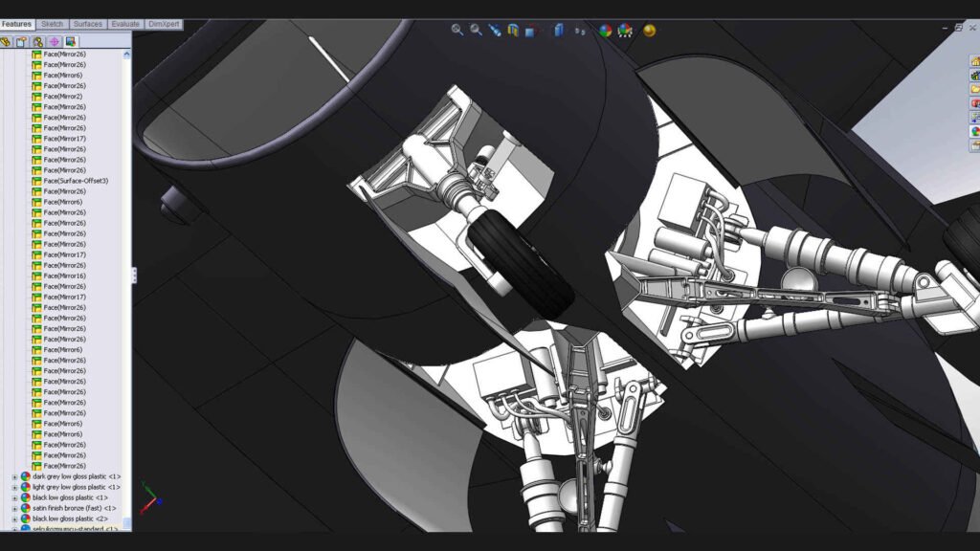Toggle the Section View icon
This screenshot has height=551, width=980.
[x=514, y=30]
